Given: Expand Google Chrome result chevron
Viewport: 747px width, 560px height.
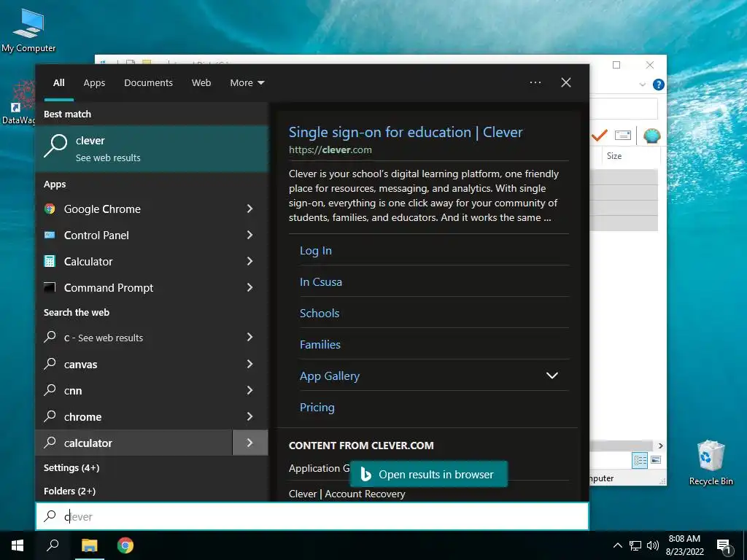Looking at the screenshot, I should (x=249, y=209).
